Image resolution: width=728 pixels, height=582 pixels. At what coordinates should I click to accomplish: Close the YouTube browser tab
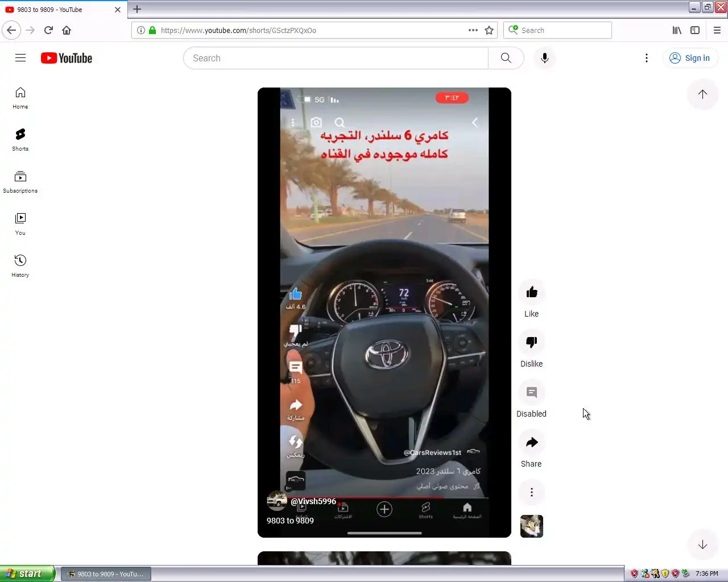(118, 10)
